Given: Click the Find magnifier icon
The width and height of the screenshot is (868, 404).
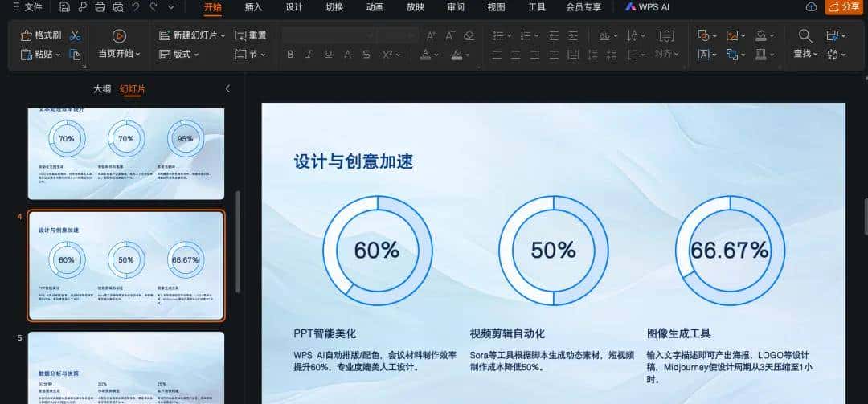Looking at the screenshot, I should point(805,35).
